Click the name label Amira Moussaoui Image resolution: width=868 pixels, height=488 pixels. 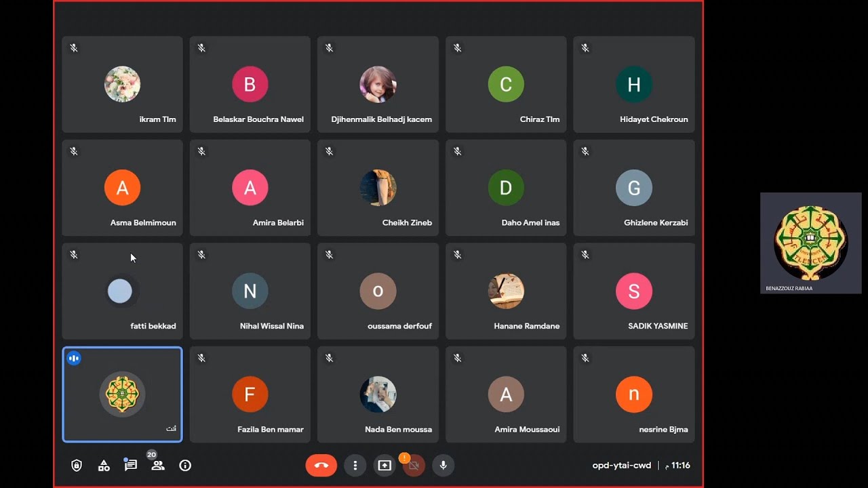[x=527, y=429]
